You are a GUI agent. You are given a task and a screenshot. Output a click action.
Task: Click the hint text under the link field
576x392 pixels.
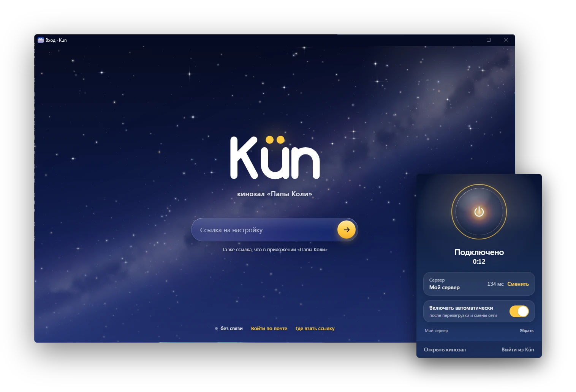point(275,249)
